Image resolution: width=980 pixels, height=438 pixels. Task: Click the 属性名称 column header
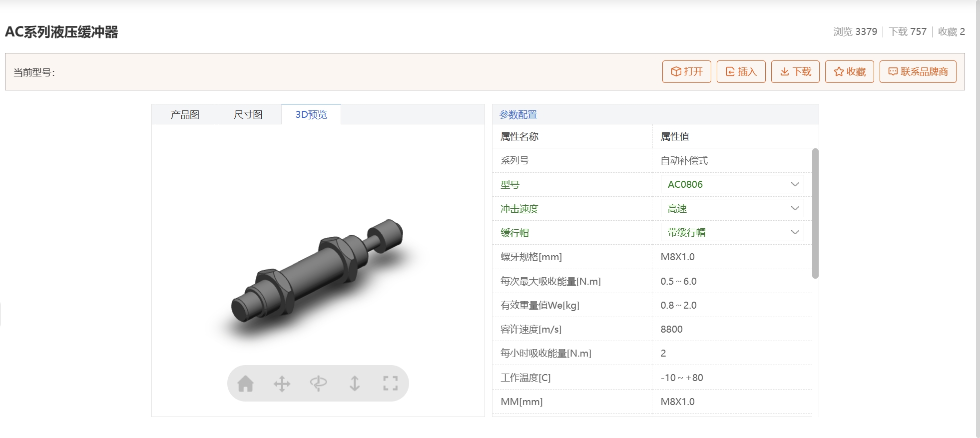pyautogui.click(x=519, y=136)
